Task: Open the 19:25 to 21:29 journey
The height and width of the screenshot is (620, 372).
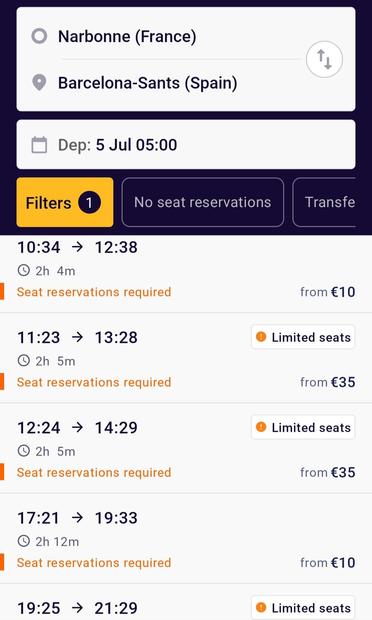Action: click(x=186, y=602)
